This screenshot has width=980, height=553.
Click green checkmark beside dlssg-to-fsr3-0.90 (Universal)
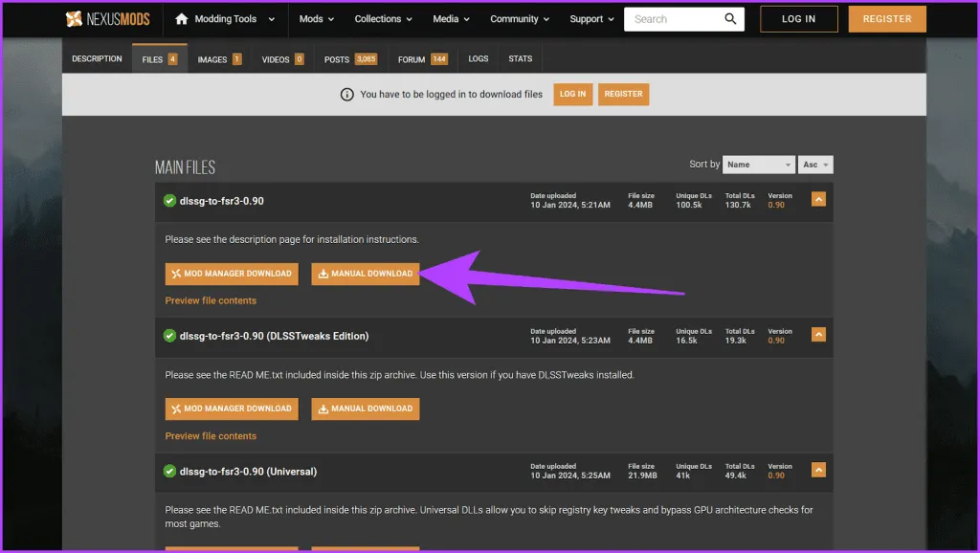(x=169, y=472)
